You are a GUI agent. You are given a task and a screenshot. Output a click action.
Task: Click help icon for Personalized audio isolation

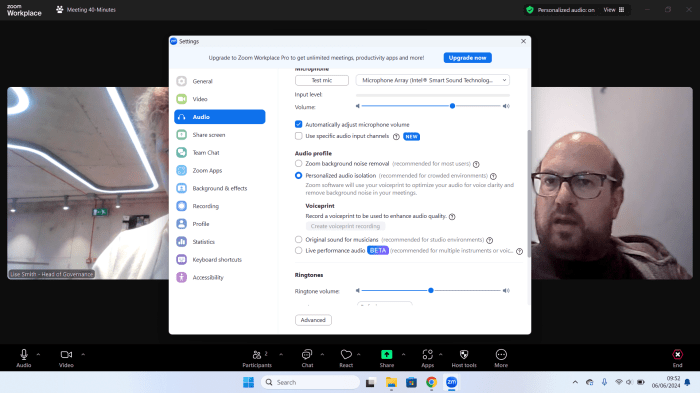point(493,176)
